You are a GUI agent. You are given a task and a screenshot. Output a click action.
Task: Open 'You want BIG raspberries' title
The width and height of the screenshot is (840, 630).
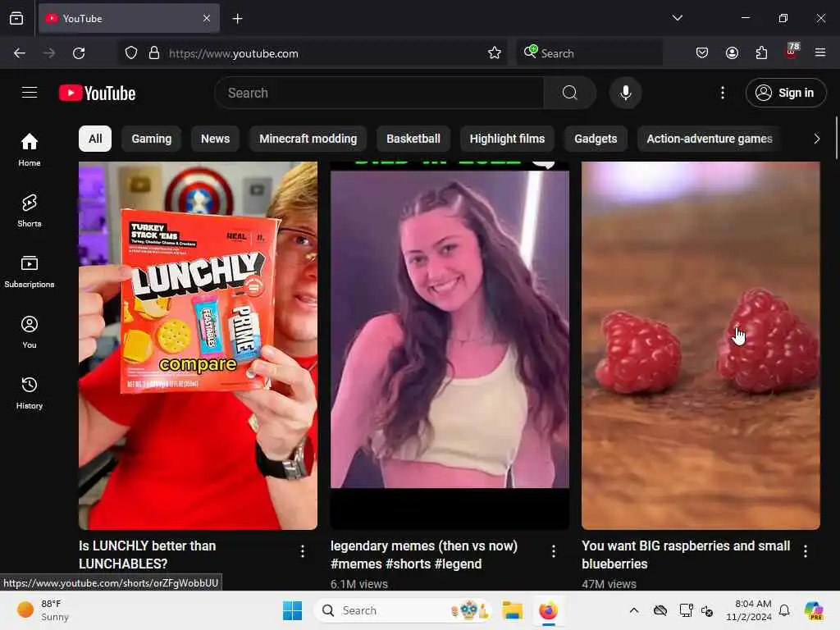686,555
